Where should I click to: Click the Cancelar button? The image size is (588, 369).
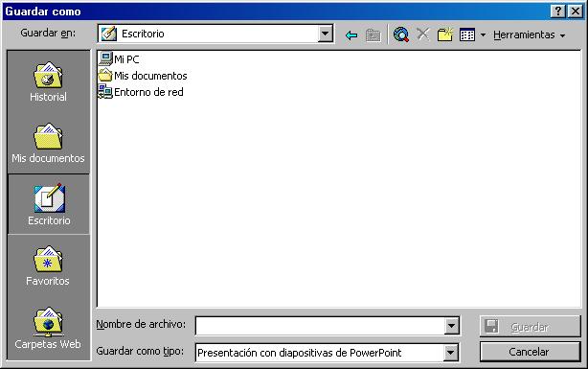click(530, 352)
